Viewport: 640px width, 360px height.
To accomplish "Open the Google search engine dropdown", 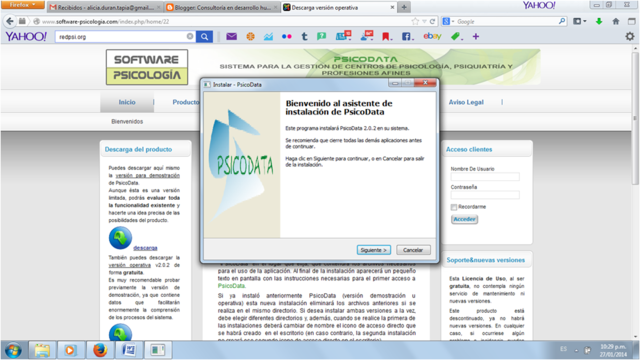I will 448,21.
